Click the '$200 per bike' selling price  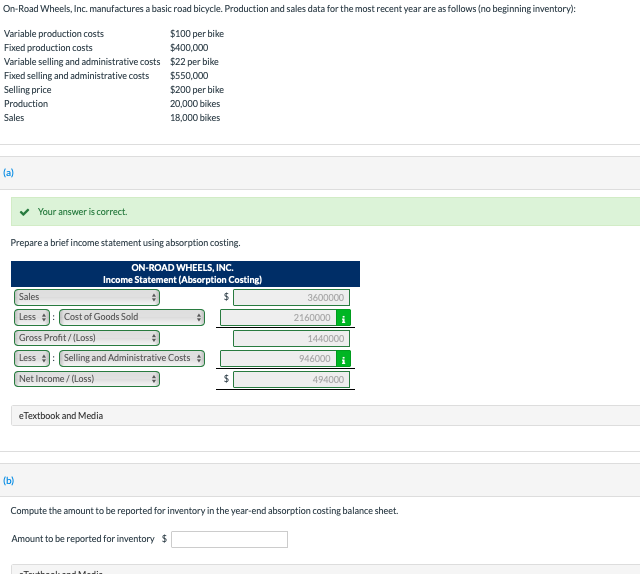coord(197,90)
